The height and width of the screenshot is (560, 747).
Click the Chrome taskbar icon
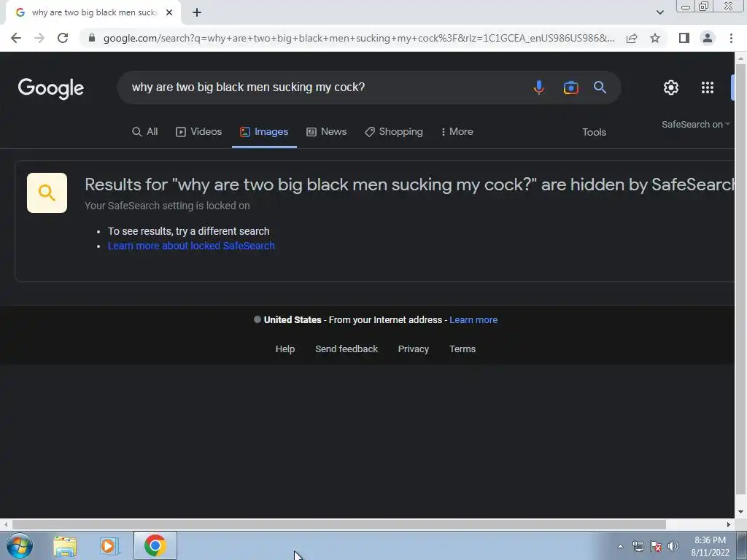155,545
